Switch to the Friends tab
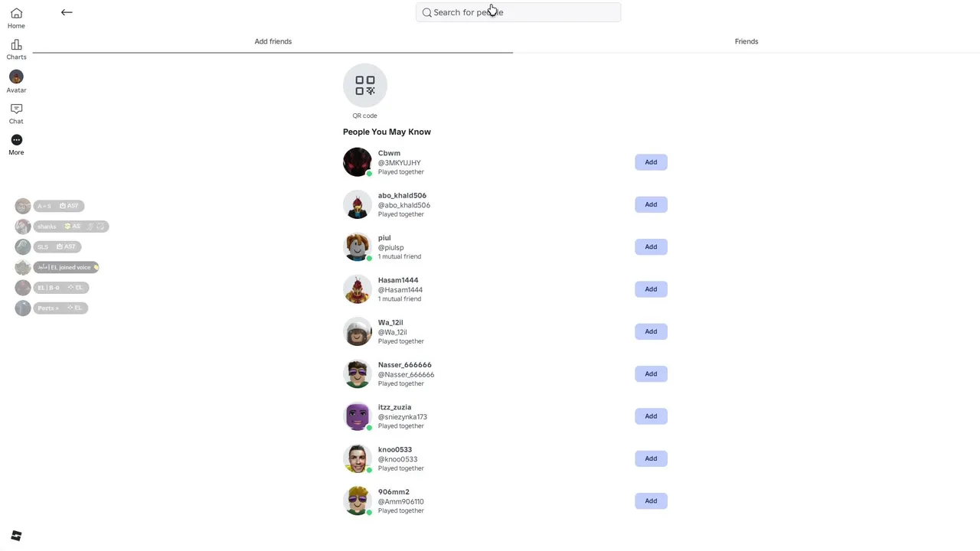This screenshot has height=551, width=980. tap(746, 41)
